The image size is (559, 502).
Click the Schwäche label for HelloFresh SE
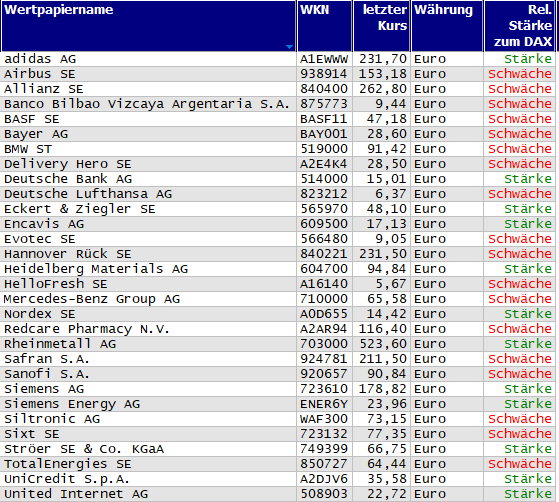520,284
